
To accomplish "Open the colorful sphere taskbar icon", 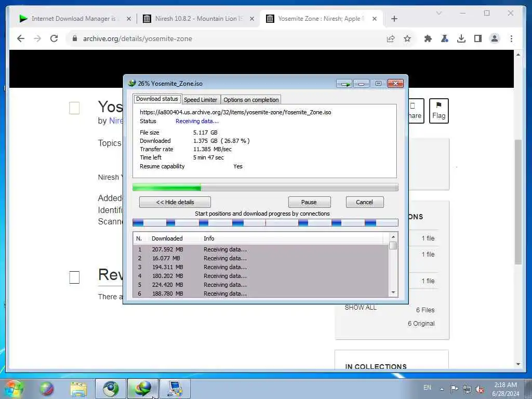I will [46, 389].
